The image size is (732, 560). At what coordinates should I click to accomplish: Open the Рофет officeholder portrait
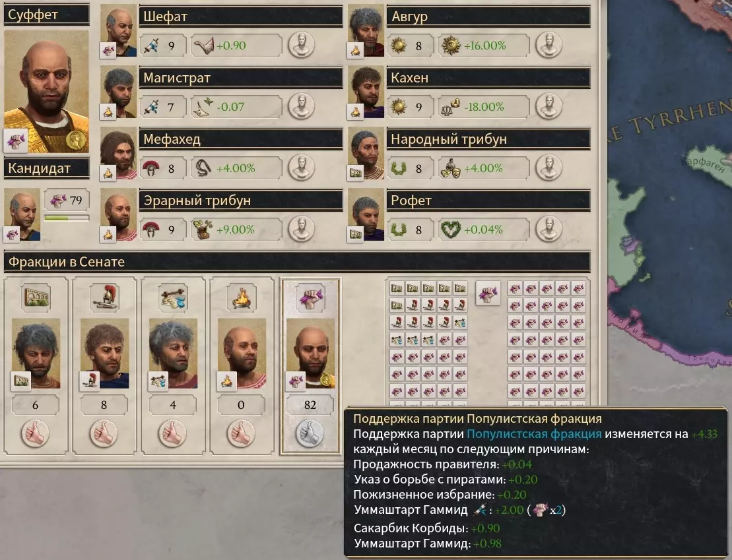(366, 214)
